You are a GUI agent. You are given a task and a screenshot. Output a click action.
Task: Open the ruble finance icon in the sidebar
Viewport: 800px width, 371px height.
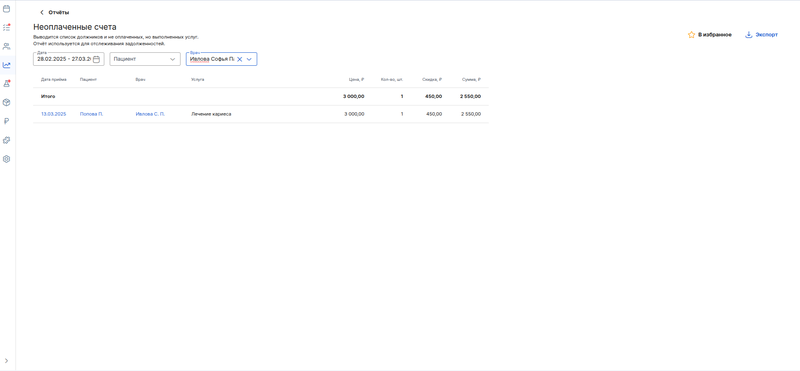[x=7, y=121]
